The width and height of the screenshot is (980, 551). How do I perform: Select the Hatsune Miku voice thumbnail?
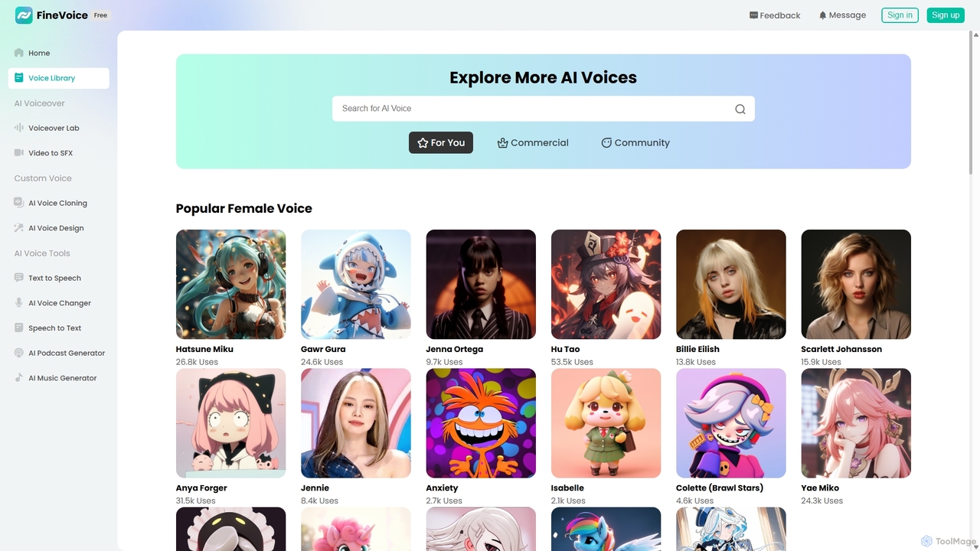[x=230, y=284]
